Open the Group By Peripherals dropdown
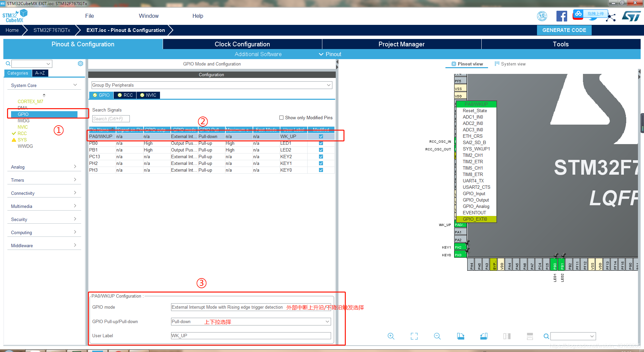Screen dimensions: 644x352 212,85
